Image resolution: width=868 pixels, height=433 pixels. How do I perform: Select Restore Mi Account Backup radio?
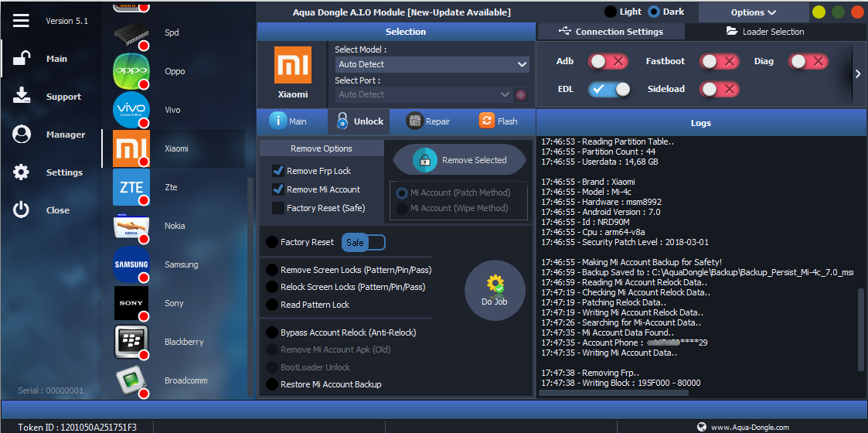[x=272, y=384]
